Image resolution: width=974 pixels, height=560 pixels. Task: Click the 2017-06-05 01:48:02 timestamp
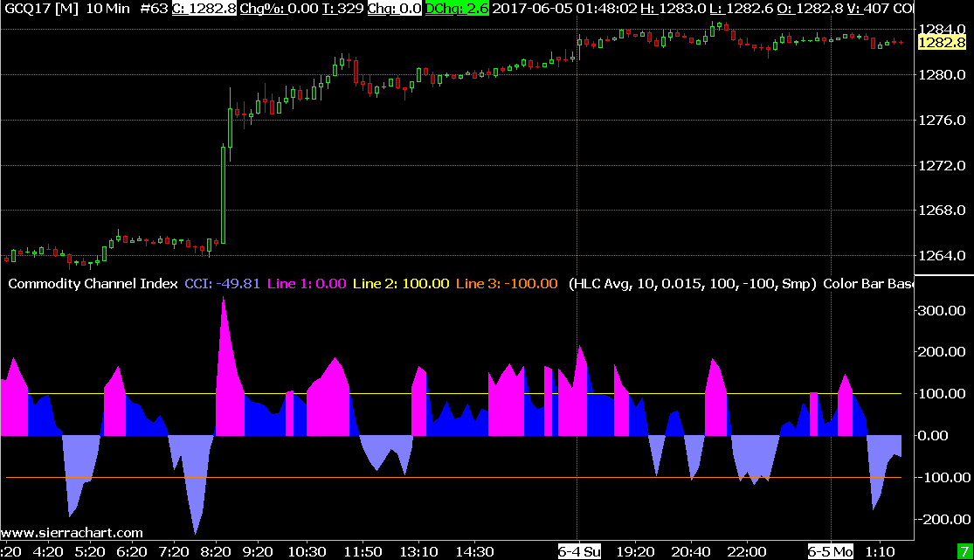click(564, 9)
